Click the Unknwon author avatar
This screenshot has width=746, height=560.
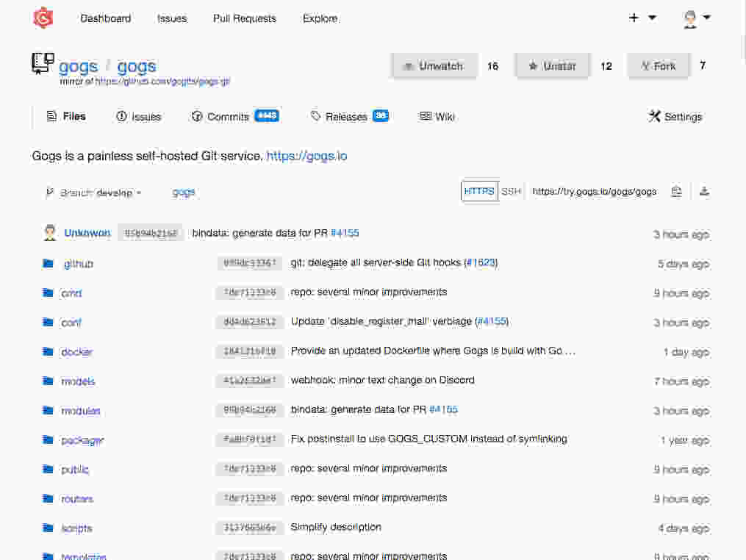[x=50, y=233]
